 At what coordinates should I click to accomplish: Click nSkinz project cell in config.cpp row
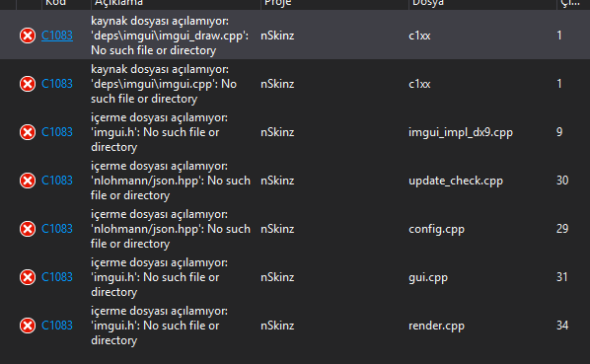tap(277, 229)
